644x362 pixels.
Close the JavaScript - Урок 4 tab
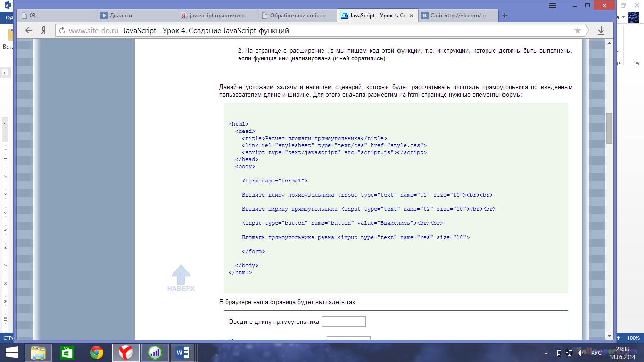click(x=411, y=16)
